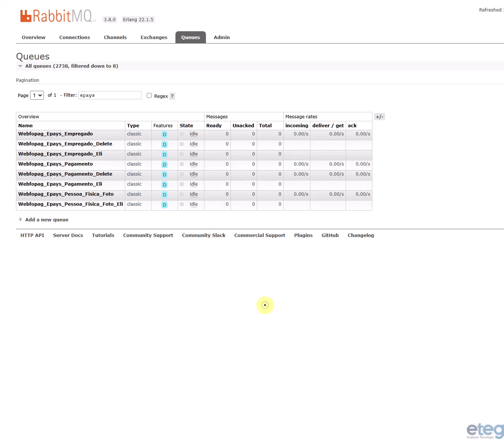
Task: Open the HTTP API link
Action: pyautogui.click(x=32, y=235)
